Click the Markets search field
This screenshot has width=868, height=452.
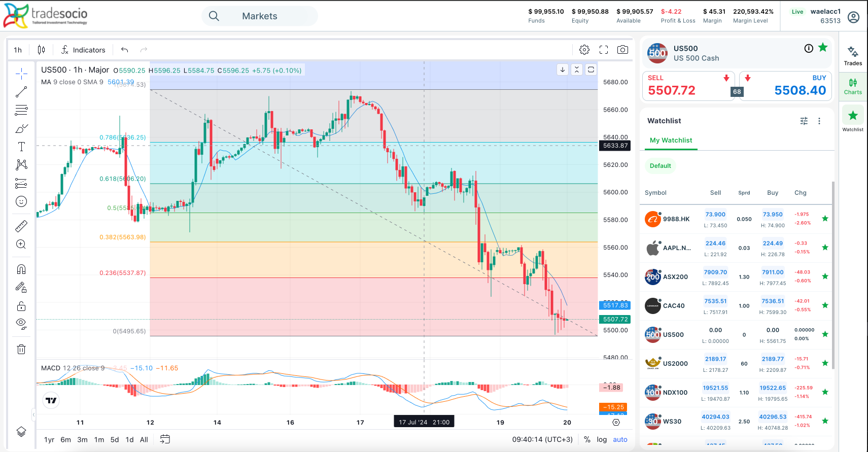click(x=260, y=16)
